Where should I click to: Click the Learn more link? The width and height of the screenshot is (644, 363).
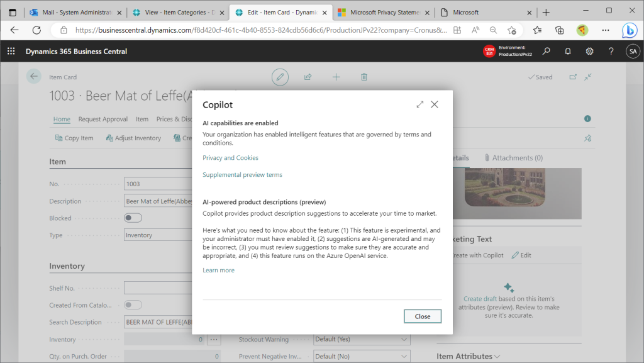point(218,270)
